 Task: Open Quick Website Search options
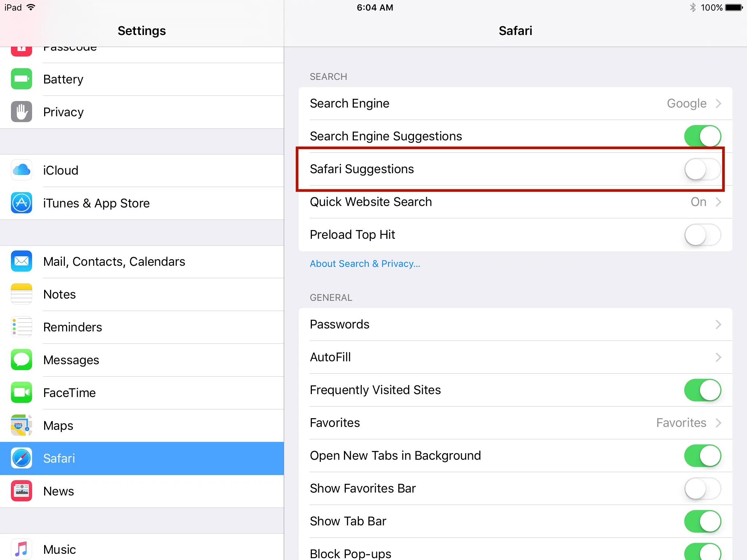515,202
